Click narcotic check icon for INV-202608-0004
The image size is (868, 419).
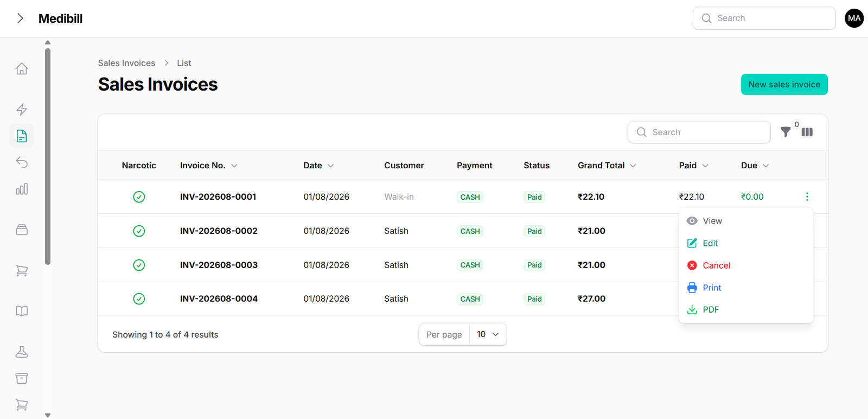click(x=139, y=299)
